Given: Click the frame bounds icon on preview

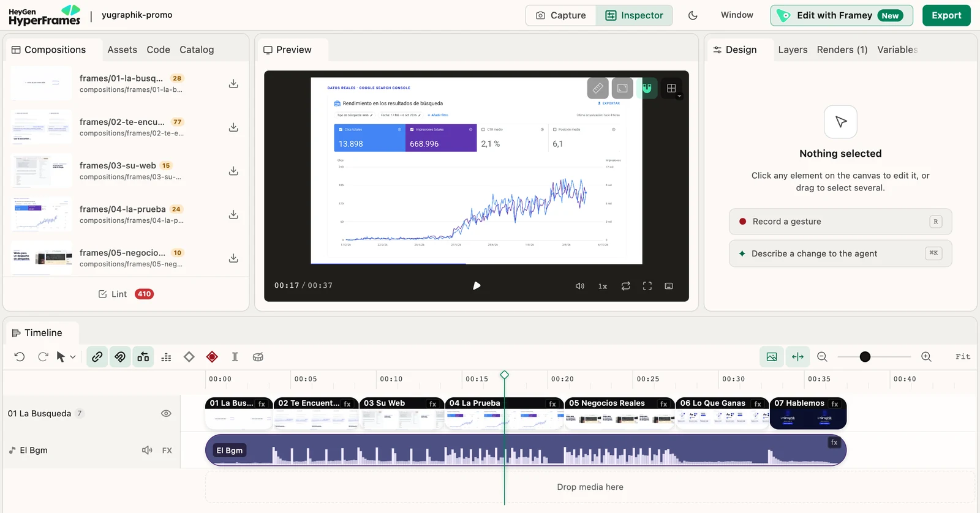Looking at the screenshot, I should pyautogui.click(x=622, y=88).
